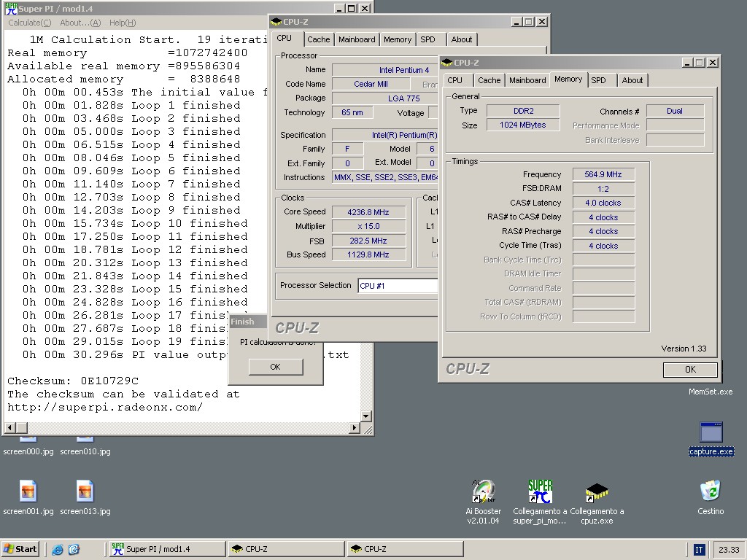Switch to Super PI / mod1.4 taskbar button
Screen dimensions: 747x560
[167, 549]
